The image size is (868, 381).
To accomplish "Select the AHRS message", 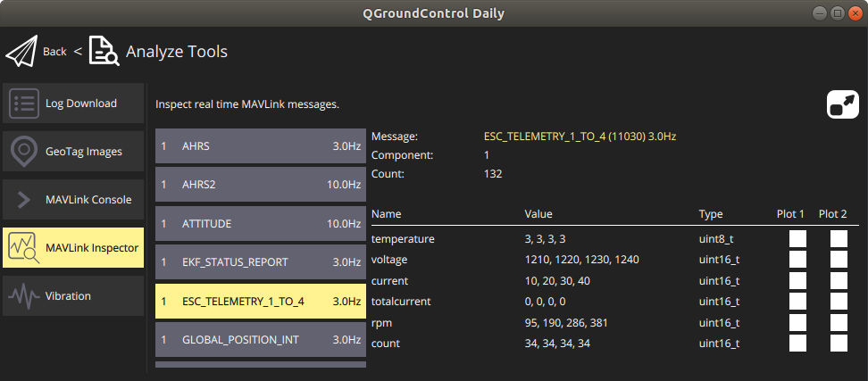I will coord(261,146).
